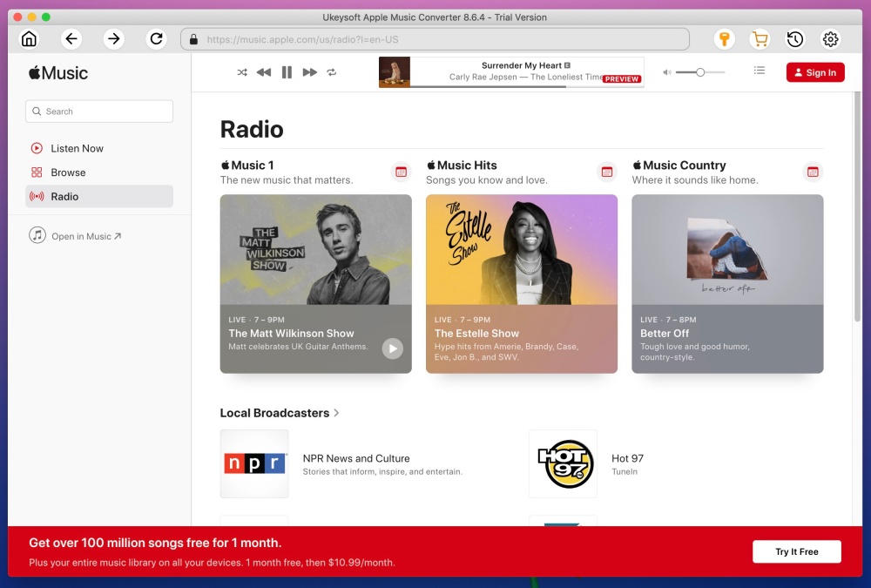Toggle repeat mode
Screen dimensions: 871x588
[x=332, y=72]
